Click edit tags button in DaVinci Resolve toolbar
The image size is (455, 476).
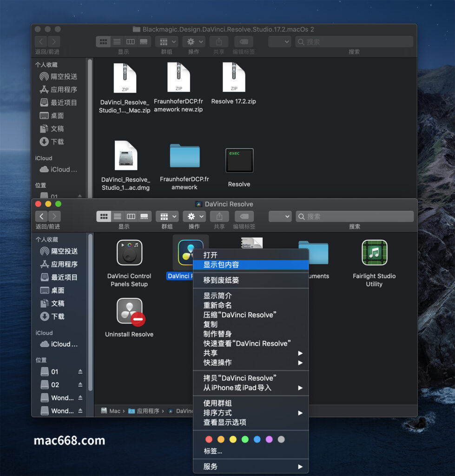point(244,217)
